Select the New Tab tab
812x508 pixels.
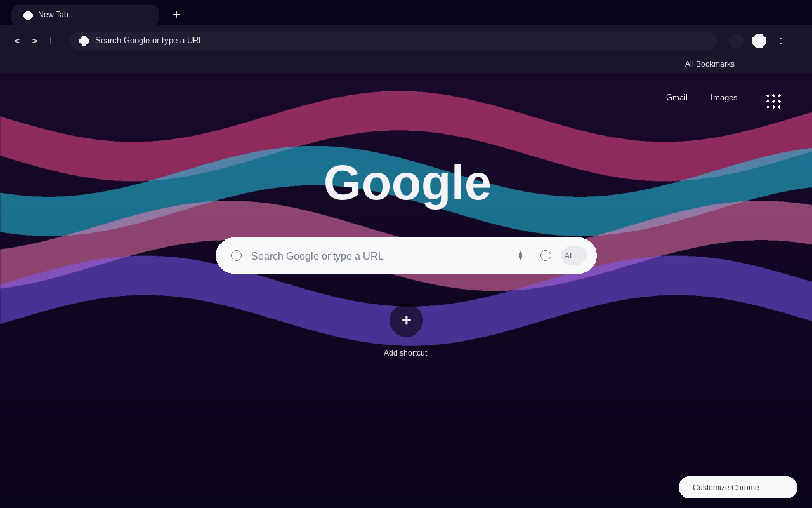tap(85, 15)
